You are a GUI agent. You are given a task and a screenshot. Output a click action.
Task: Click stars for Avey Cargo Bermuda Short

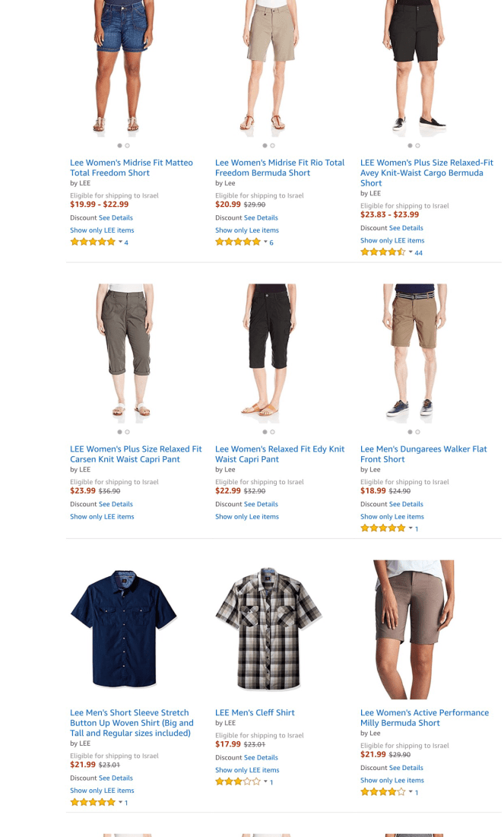(x=383, y=252)
